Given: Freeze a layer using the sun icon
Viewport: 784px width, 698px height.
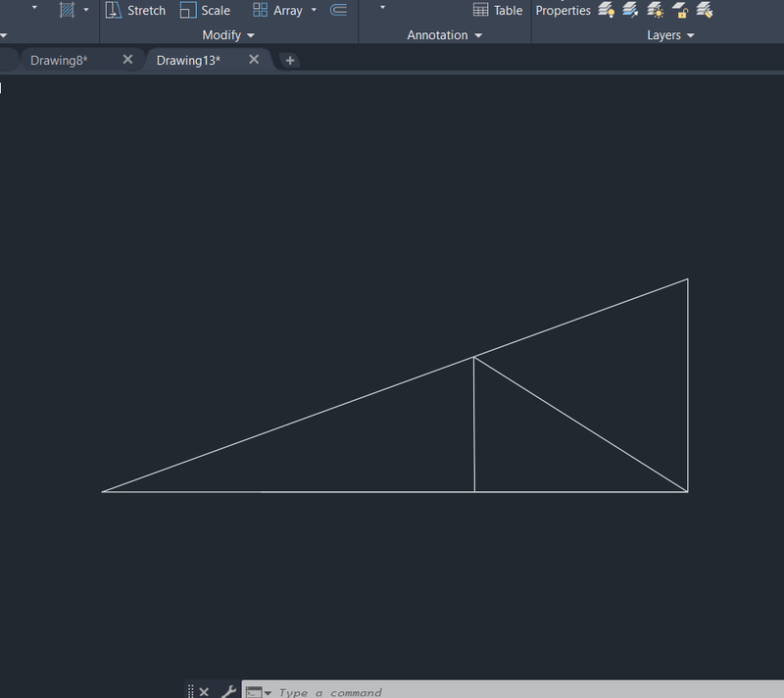Looking at the screenshot, I should pos(654,11).
